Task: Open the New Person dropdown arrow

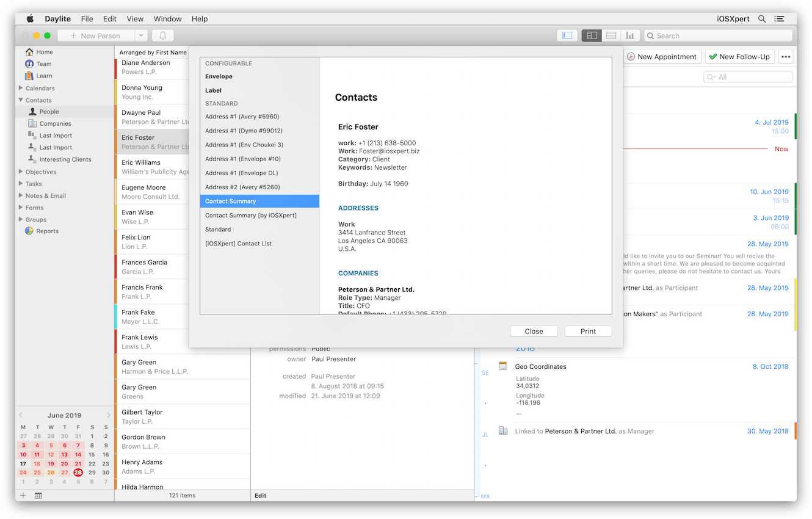Action: click(x=141, y=35)
